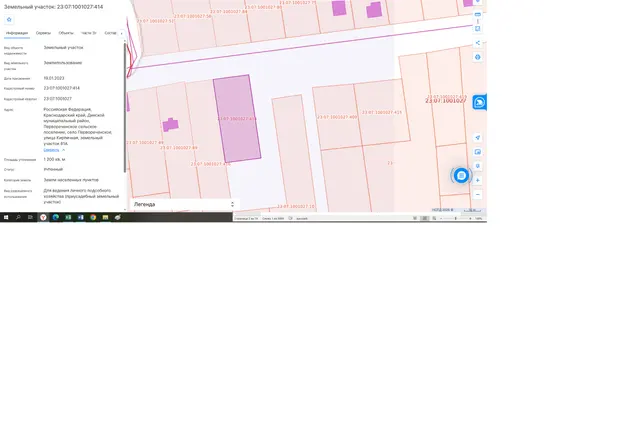Open Google Chrome from the taskbar

click(x=93, y=217)
